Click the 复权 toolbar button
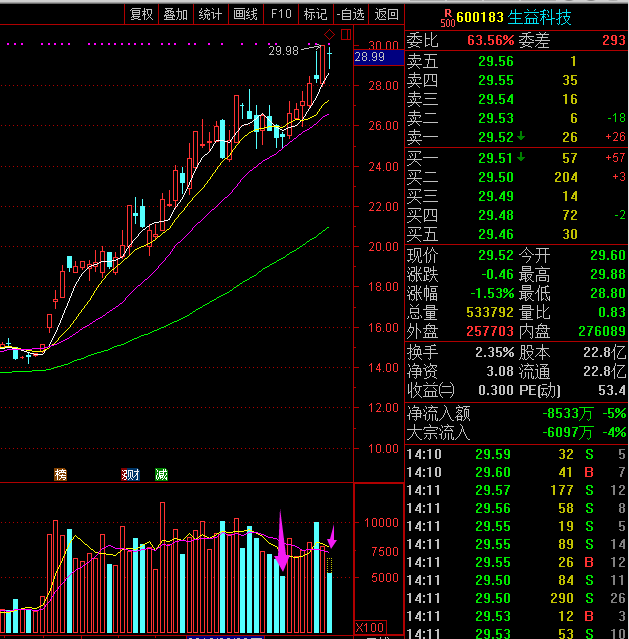The height and width of the screenshot is (639, 629). tap(141, 13)
